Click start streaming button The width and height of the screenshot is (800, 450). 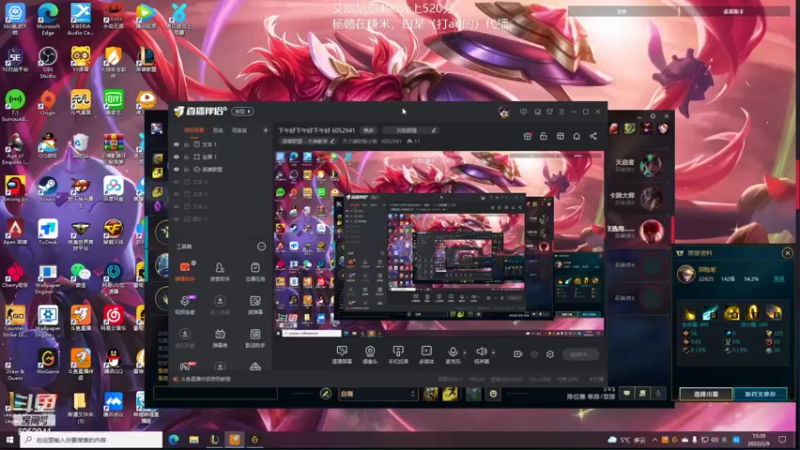tap(580, 354)
